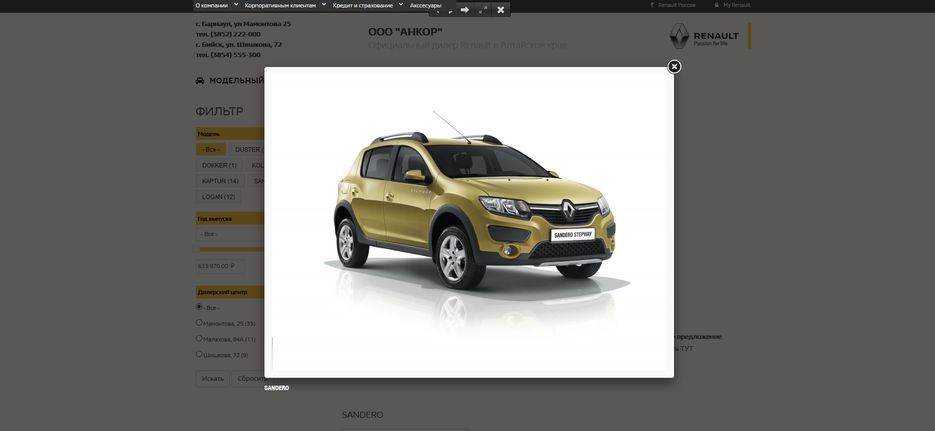Select the Все model filter
The image size is (935, 431).
(210, 150)
